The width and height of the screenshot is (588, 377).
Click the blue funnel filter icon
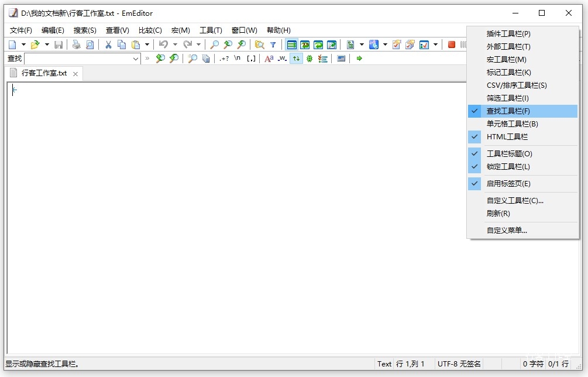click(273, 45)
